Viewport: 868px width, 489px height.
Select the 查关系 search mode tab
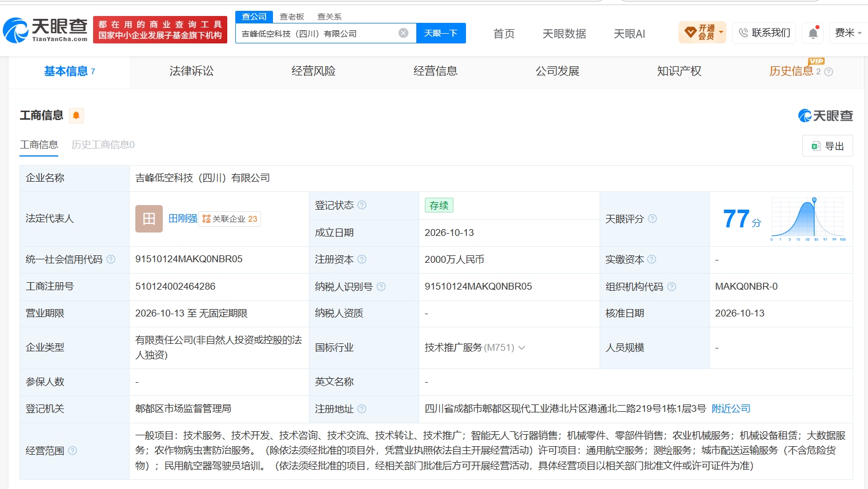tap(329, 17)
